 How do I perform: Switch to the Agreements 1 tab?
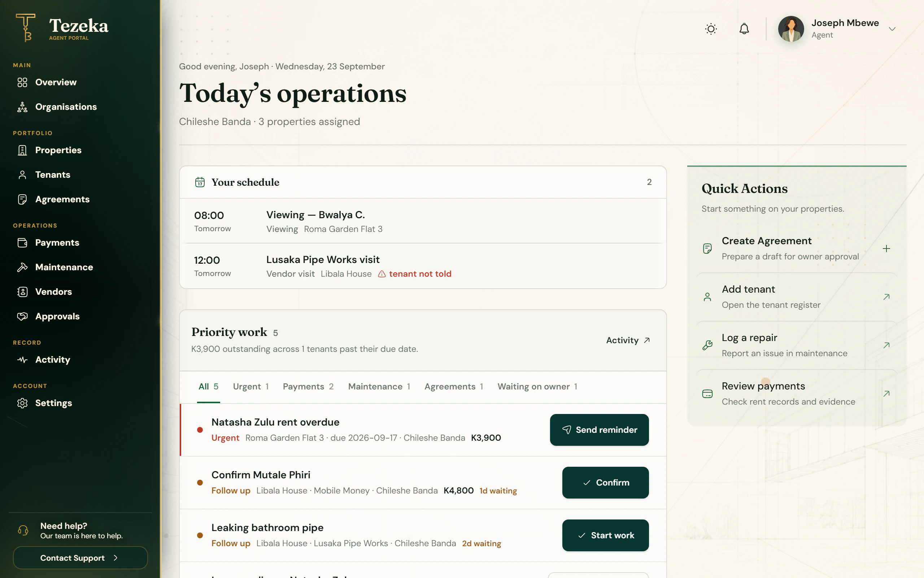click(x=454, y=387)
